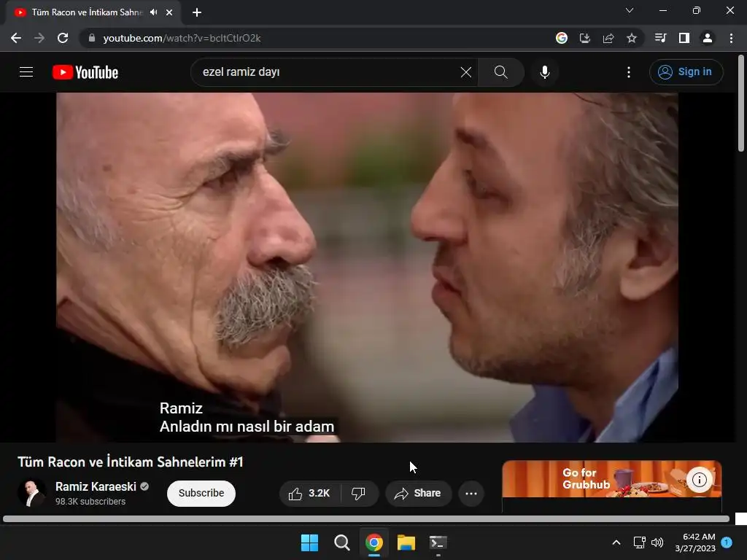Toggle Chrome side panel

pos(684,38)
